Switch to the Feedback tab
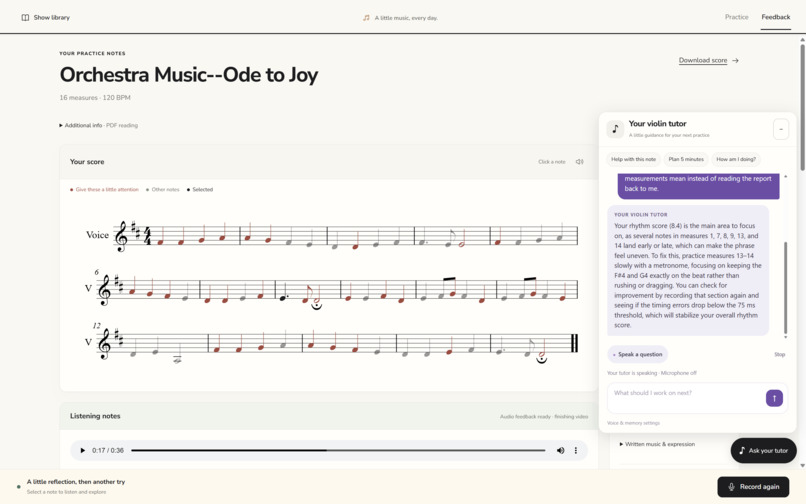806x504 pixels. 776,17
